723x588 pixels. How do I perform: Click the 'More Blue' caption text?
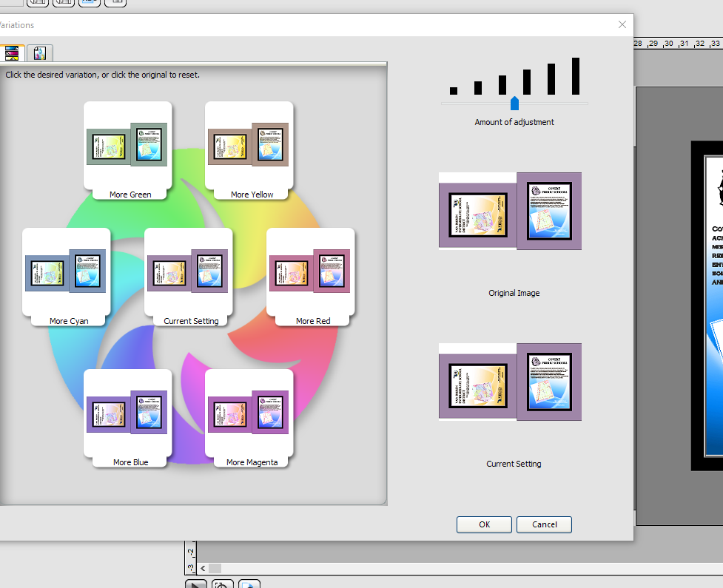(x=130, y=462)
